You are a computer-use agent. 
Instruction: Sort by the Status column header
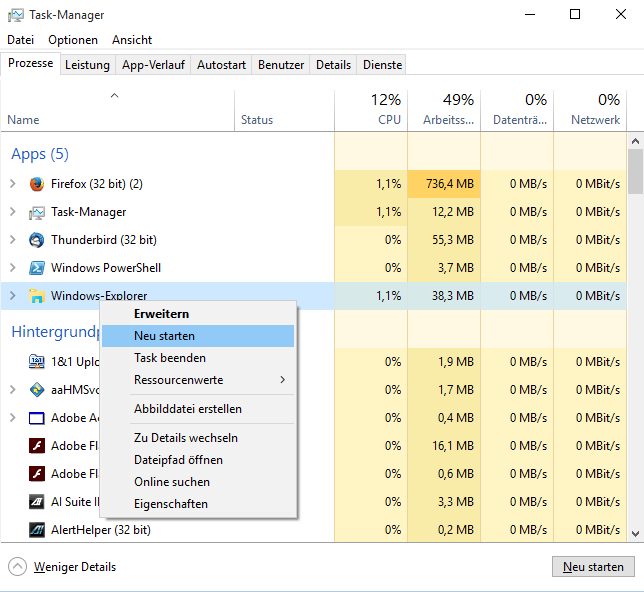pos(284,111)
